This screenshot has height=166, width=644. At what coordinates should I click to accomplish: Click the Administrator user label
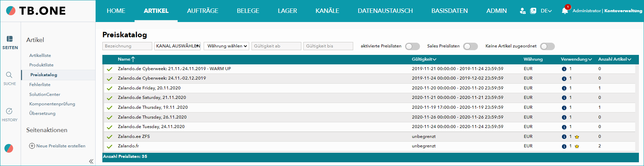pos(586,11)
